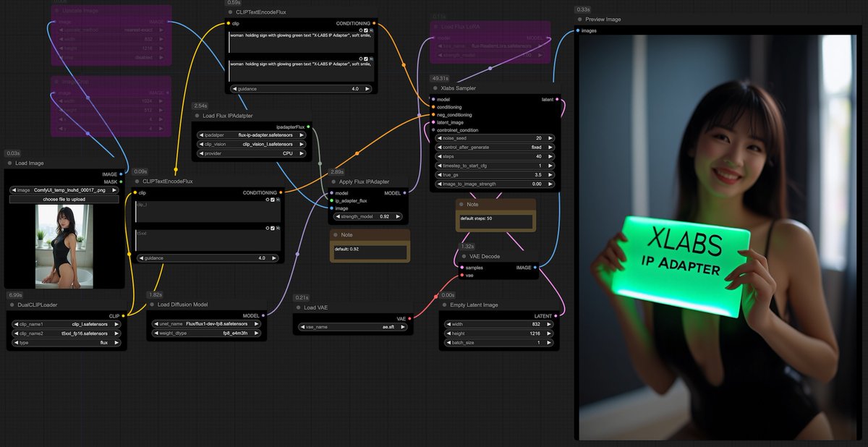Click the CLIP output port on DualCLIPLoader
Viewport: 868px width, 447px height.
point(124,316)
